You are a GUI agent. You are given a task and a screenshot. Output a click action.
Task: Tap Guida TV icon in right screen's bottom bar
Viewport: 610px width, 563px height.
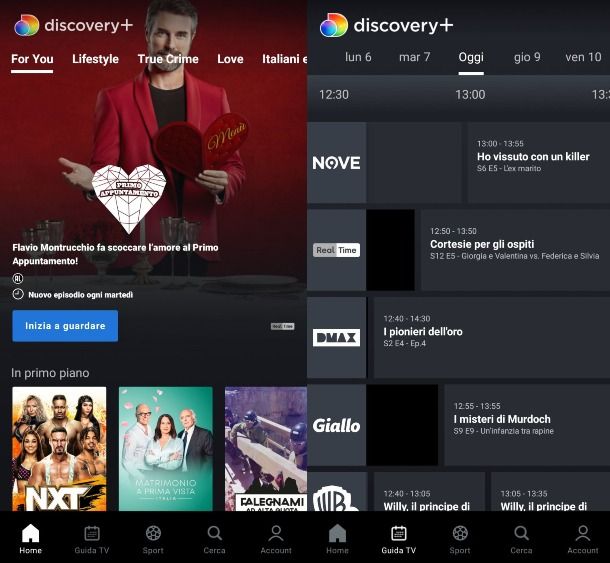[399, 533]
